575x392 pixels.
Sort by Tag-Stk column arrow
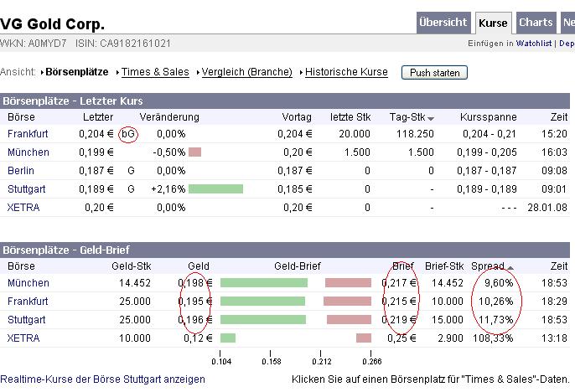(x=432, y=118)
